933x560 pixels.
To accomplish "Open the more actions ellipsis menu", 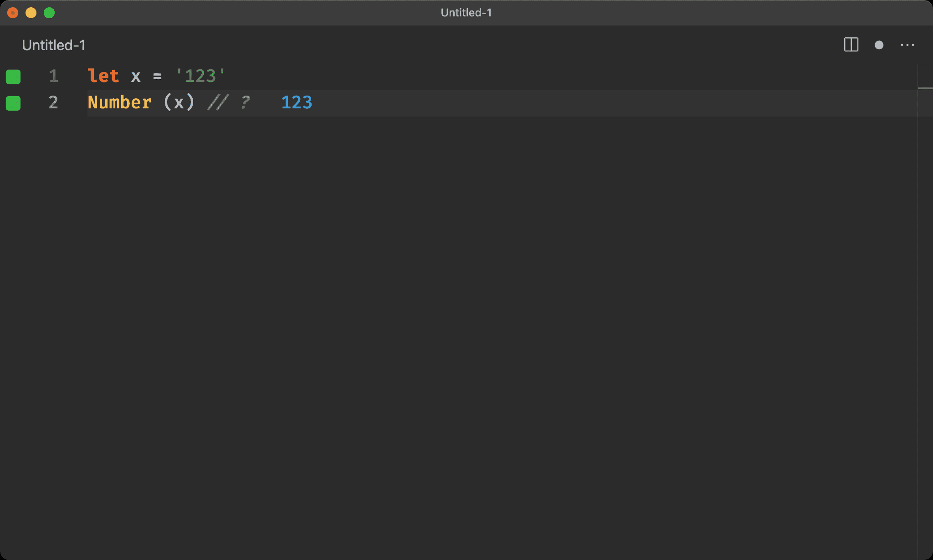I will pyautogui.click(x=907, y=45).
